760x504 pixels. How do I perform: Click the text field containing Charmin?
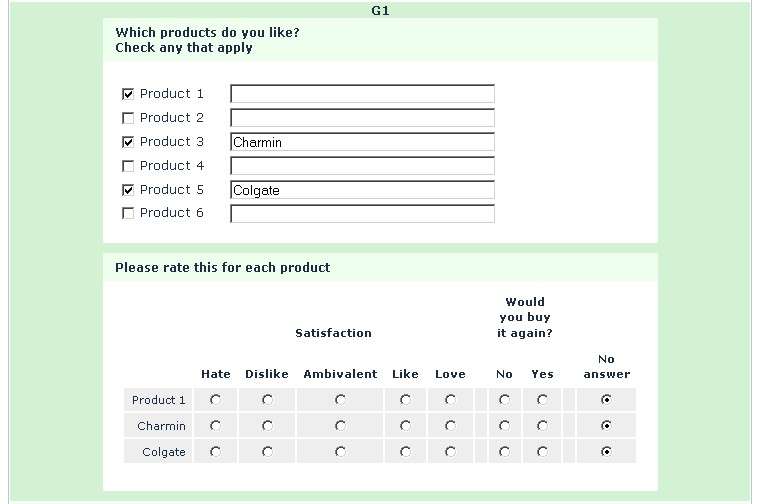point(362,142)
